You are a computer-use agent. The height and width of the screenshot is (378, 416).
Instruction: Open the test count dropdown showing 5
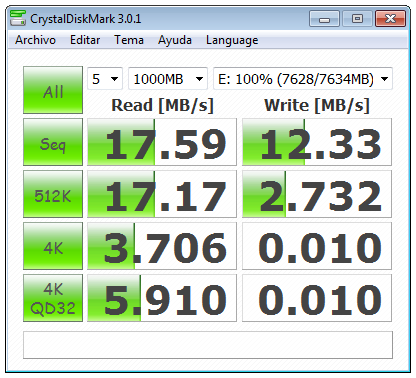[x=105, y=79]
